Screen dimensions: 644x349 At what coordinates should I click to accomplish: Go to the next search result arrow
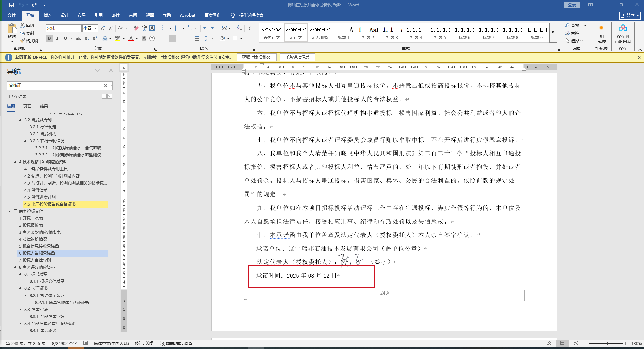[x=110, y=96]
